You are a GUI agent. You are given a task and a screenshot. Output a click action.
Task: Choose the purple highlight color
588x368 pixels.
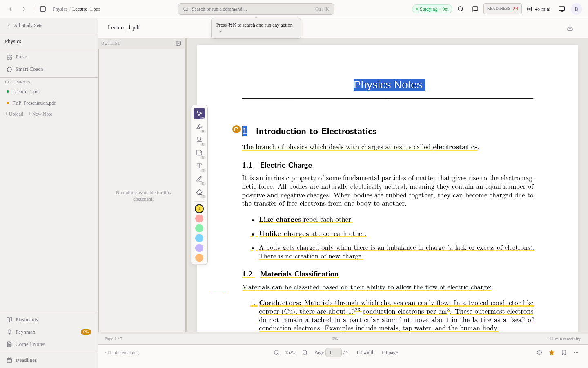point(199,248)
